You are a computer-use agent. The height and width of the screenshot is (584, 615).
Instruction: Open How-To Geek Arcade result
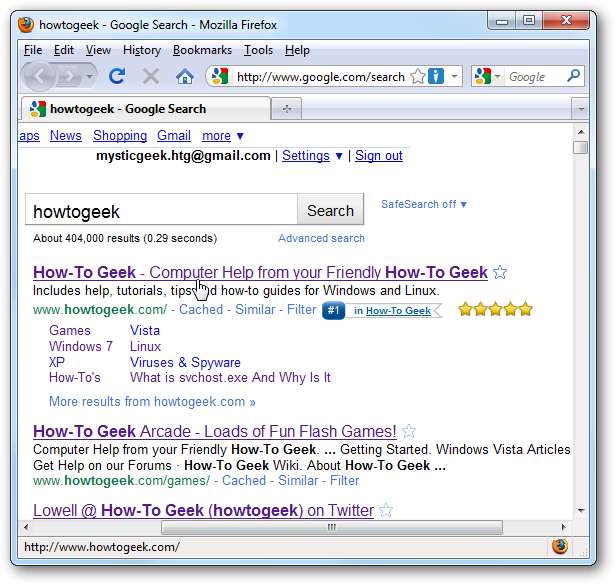point(215,431)
